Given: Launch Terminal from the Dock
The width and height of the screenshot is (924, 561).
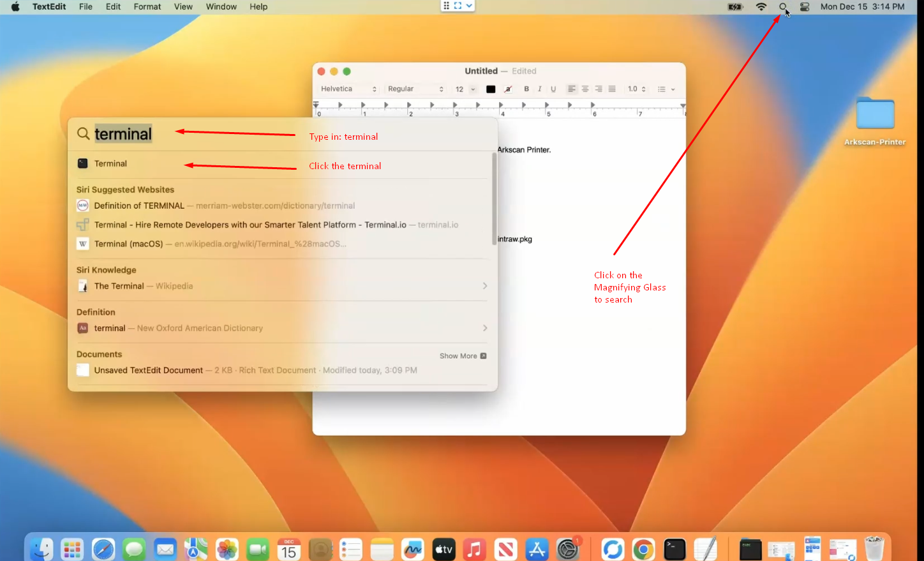Looking at the screenshot, I should (x=674, y=549).
